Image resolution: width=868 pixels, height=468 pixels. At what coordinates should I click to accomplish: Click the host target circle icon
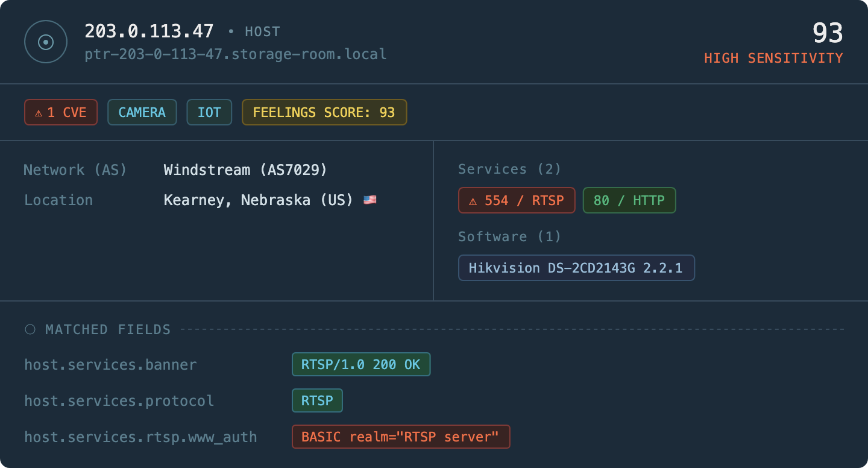(46, 42)
